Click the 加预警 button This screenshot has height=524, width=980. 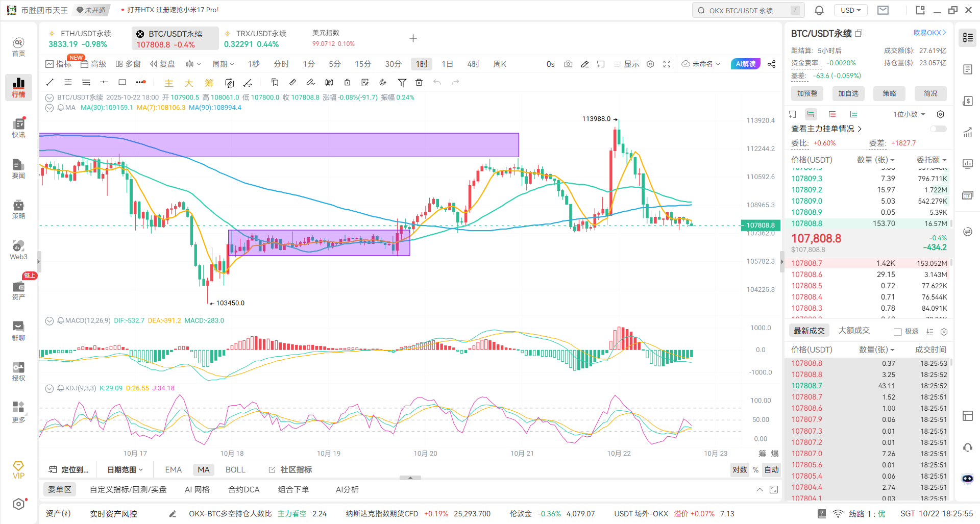tap(807, 93)
